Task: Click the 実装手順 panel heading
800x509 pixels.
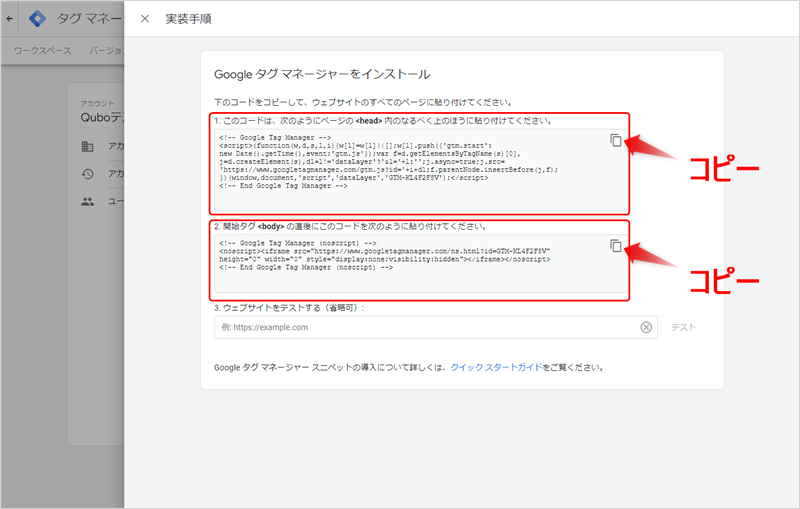Action: pyautogui.click(x=188, y=19)
